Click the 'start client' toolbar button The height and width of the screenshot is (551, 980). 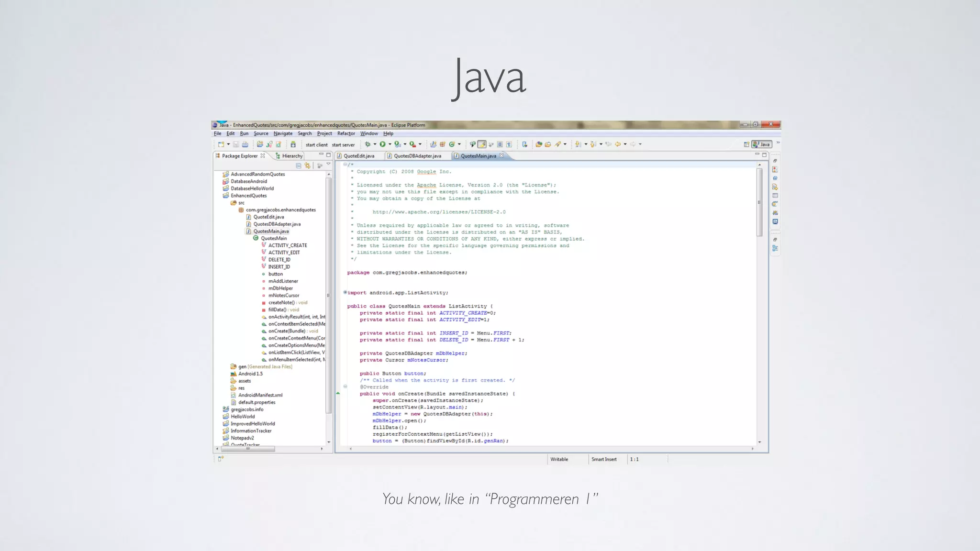pyautogui.click(x=317, y=145)
